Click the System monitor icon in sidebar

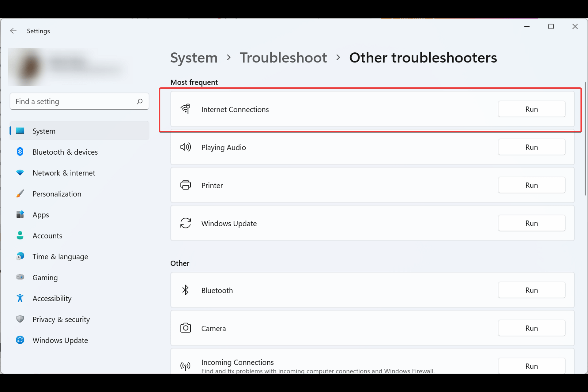click(20, 131)
